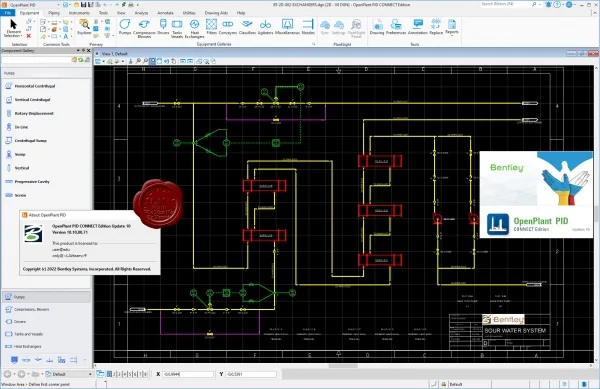Screen dimensions: 600x389
Task: Expand the Equipment Galleries group launcher
Action: [x=314, y=44]
